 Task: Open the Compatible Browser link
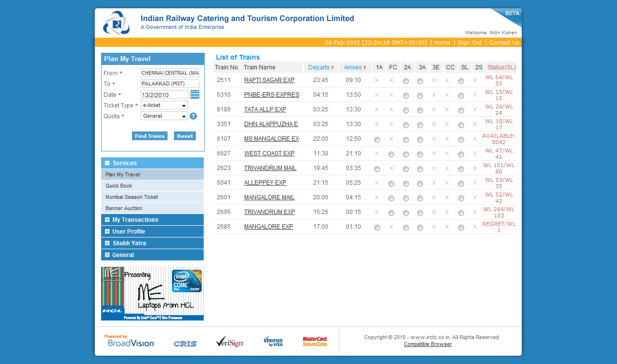pyautogui.click(x=428, y=344)
